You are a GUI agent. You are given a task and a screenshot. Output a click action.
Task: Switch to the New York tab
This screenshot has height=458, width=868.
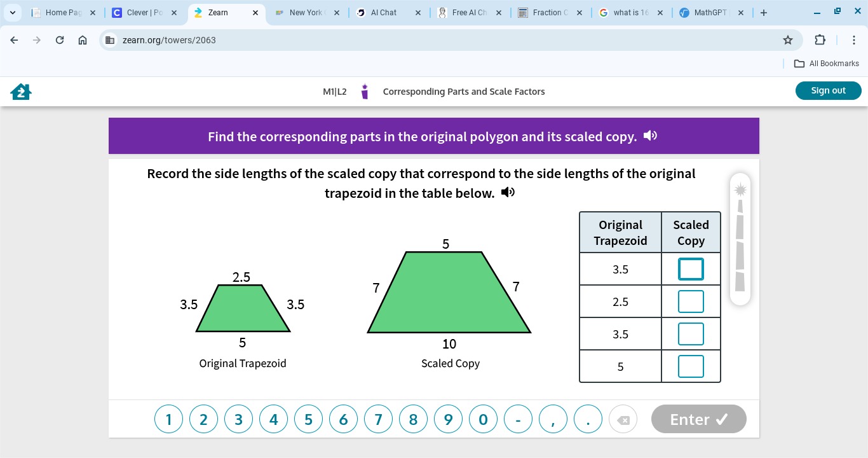click(308, 13)
